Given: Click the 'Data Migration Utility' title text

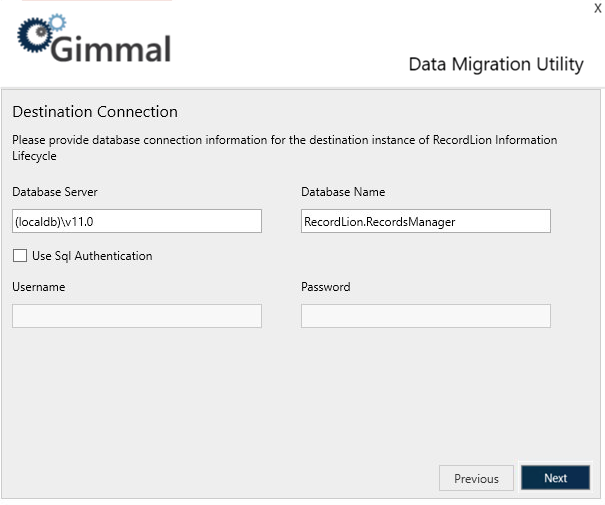Looking at the screenshot, I should coord(495,65).
